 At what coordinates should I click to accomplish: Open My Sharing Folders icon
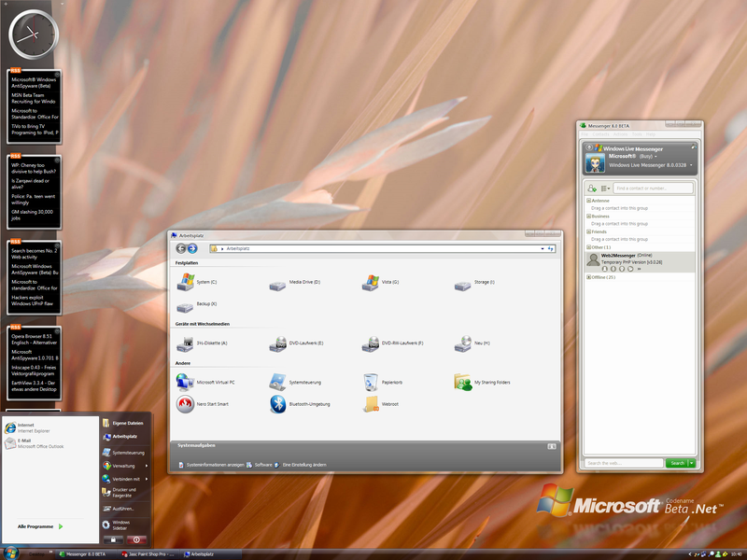pyautogui.click(x=463, y=382)
